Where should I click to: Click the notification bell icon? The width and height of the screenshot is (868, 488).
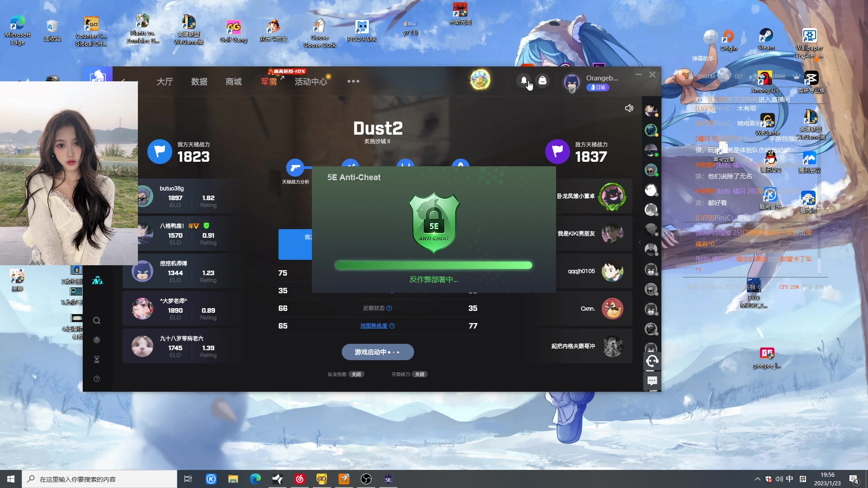click(524, 80)
